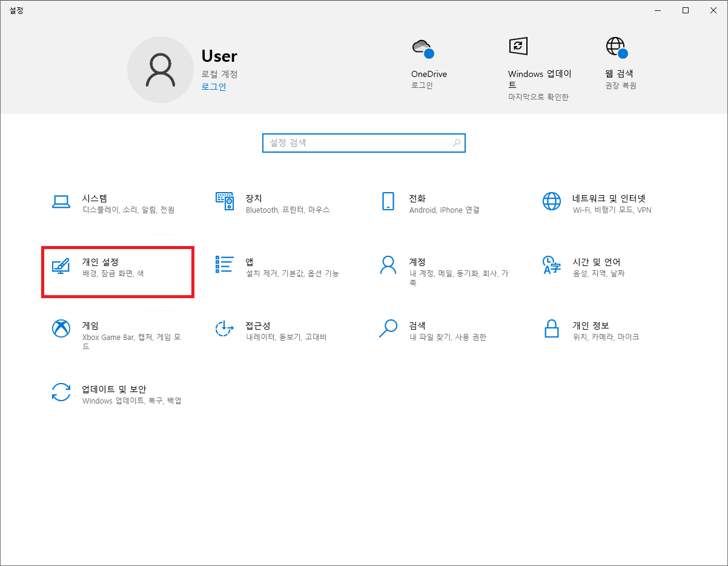Image resolution: width=728 pixels, height=566 pixels.
Task: Open the 네트워크 및 인터넷 globe icon
Action: point(552,201)
